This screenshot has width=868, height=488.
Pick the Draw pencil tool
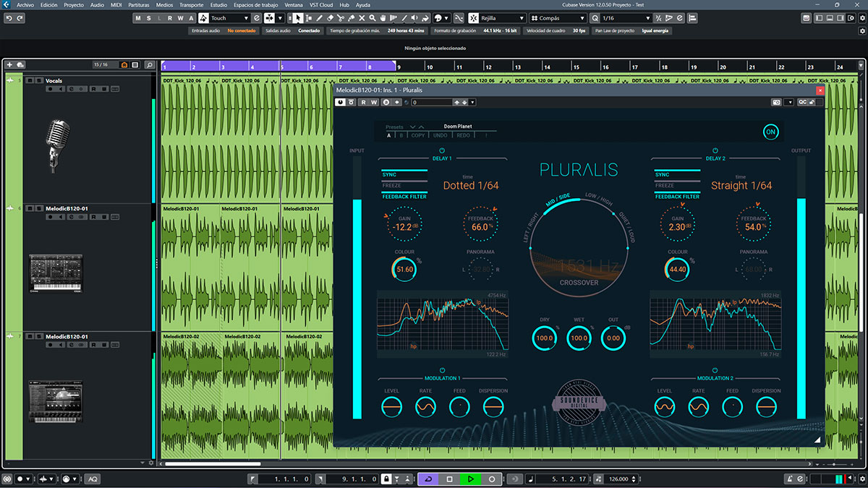pyautogui.click(x=319, y=18)
